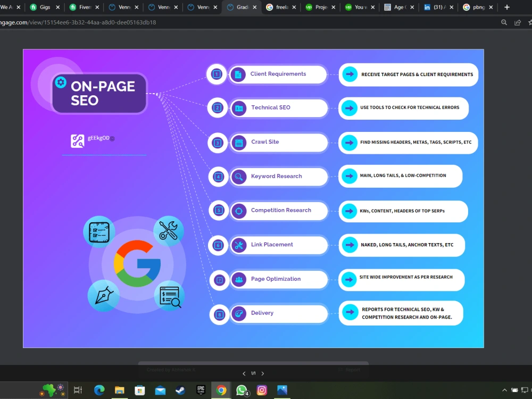Click the target icon beside Competition Research
This screenshot has height=399, width=532.
[x=239, y=211]
